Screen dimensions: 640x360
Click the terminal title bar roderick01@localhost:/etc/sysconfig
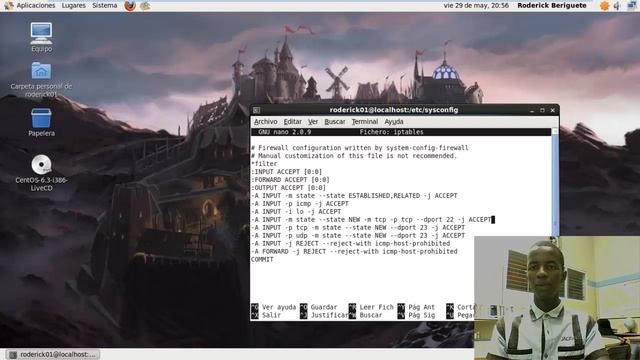(394, 110)
